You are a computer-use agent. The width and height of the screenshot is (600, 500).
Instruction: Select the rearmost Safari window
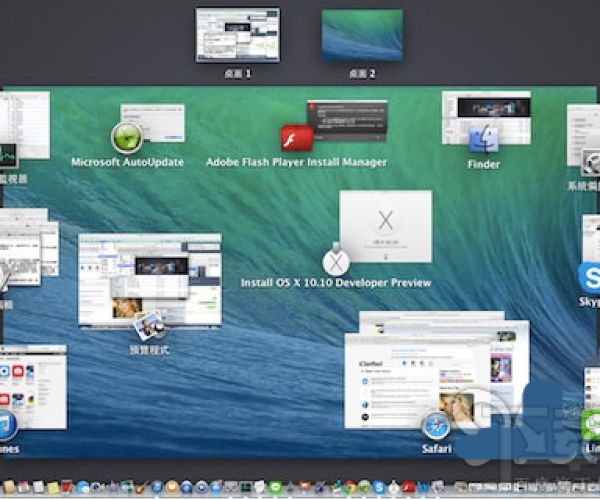tap(432, 316)
